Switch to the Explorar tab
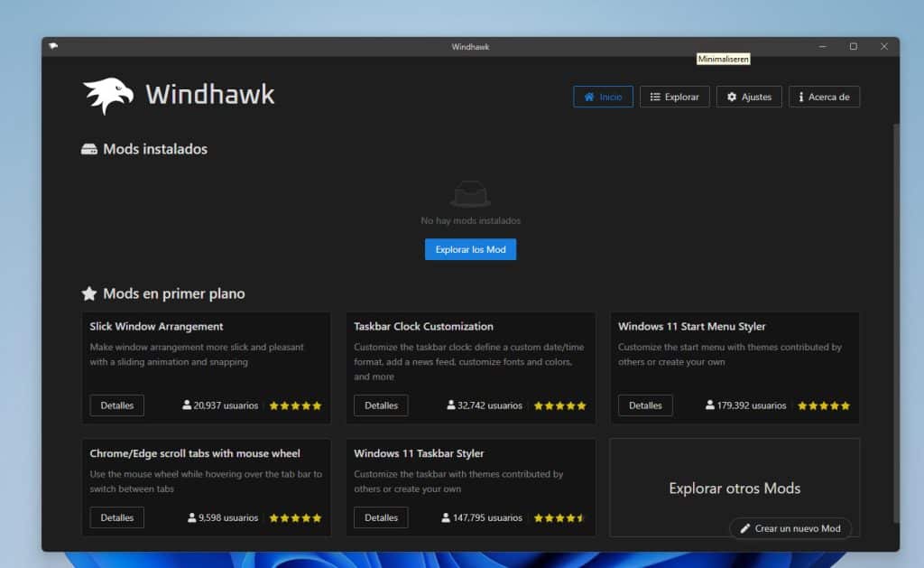Image resolution: width=924 pixels, height=568 pixels. pyautogui.click(x=674, y=97)
